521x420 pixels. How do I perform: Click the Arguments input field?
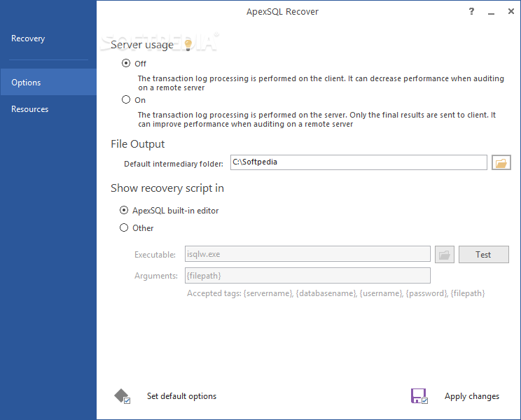pos(307,276)
